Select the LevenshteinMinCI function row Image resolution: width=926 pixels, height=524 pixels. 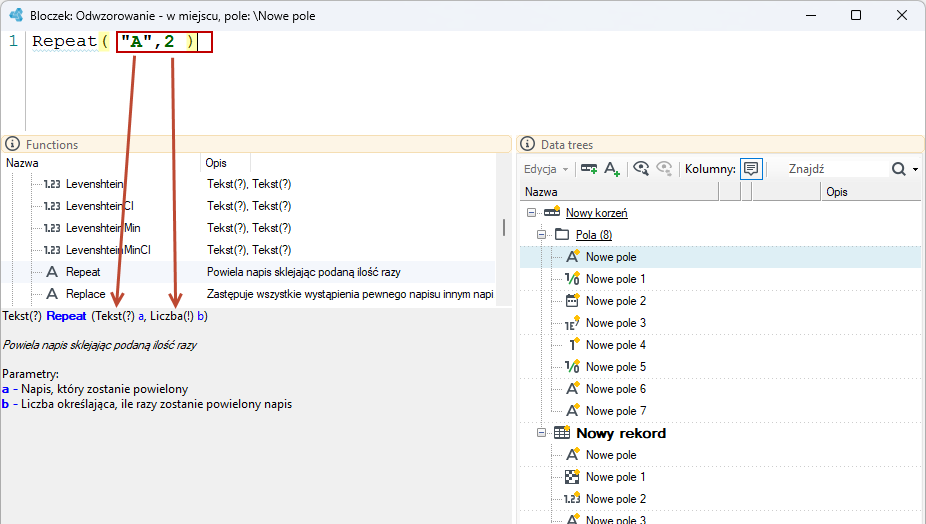(x=248, y=250)
